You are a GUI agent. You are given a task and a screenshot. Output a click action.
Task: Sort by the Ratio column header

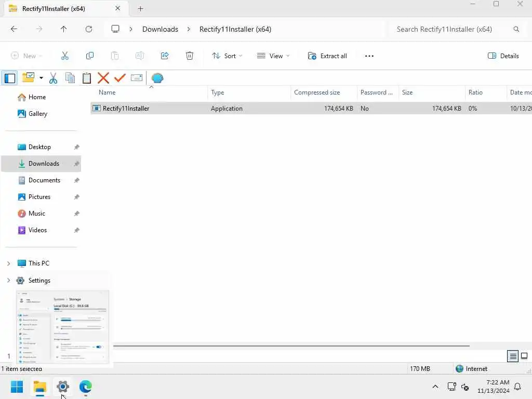click(x=486, y=92)
